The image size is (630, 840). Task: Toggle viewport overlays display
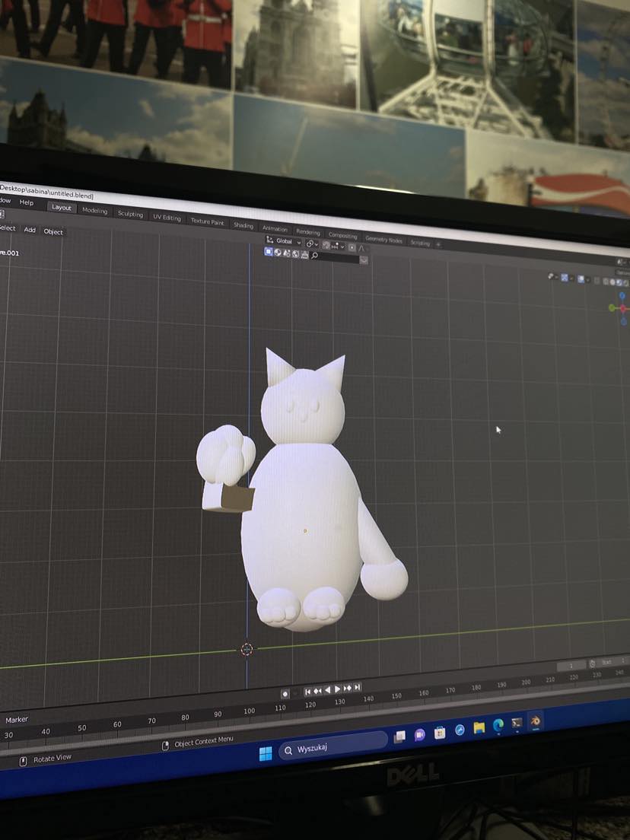tap(581, 279)
